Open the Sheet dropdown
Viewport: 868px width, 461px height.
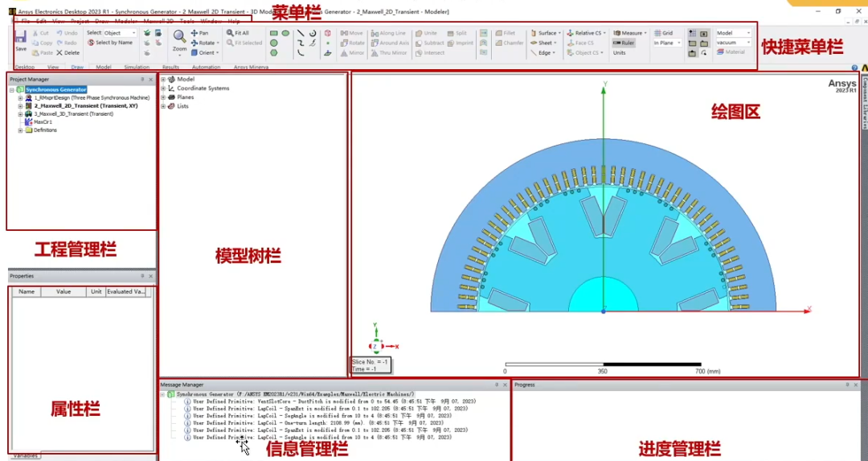pos(543,43)
